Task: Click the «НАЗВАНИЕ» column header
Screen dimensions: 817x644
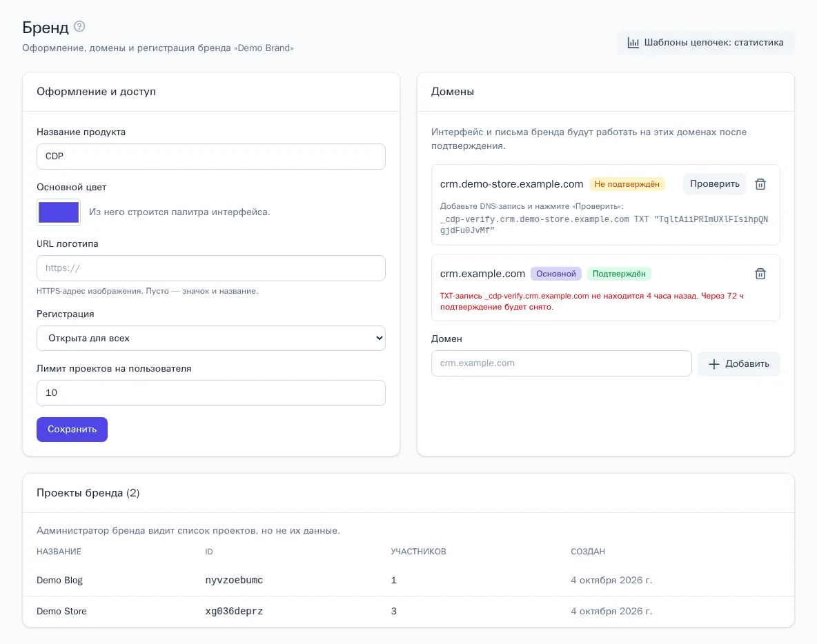Action: click(x=59, y=552)
